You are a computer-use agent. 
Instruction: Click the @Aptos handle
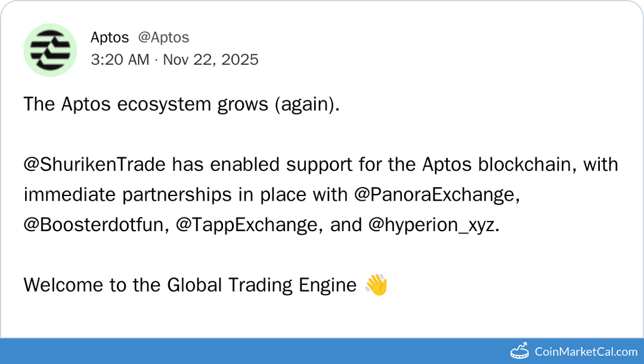click(163, 38)
